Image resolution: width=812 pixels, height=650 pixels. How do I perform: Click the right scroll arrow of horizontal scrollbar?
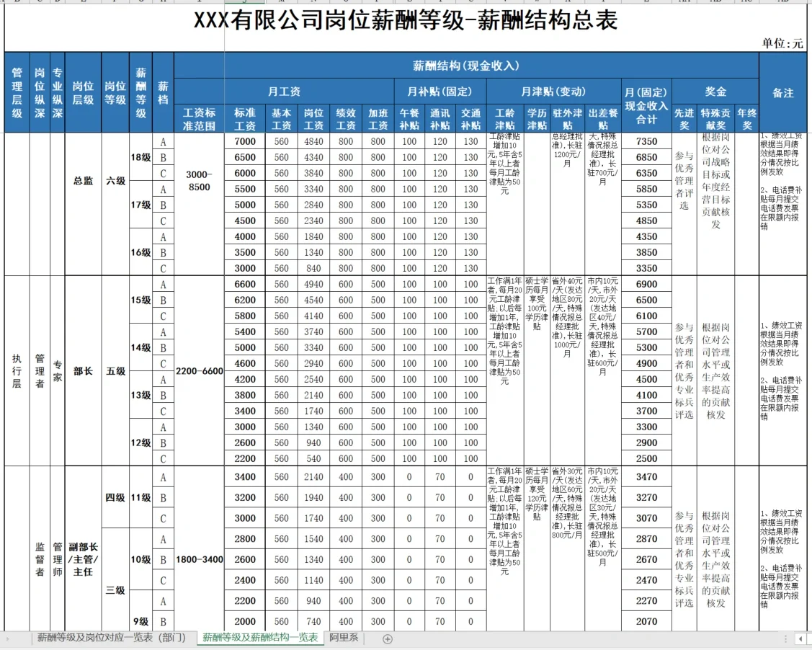point(809,638)
